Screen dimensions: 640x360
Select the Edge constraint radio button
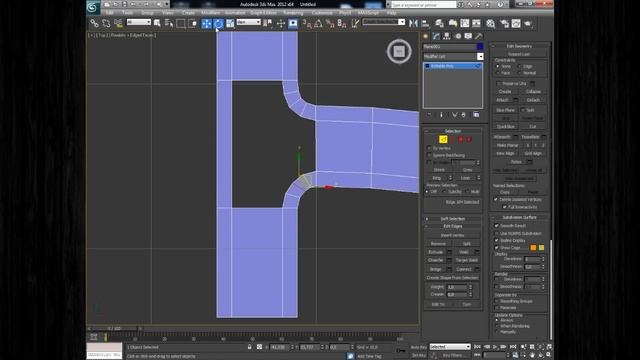[x=520, y=66]
